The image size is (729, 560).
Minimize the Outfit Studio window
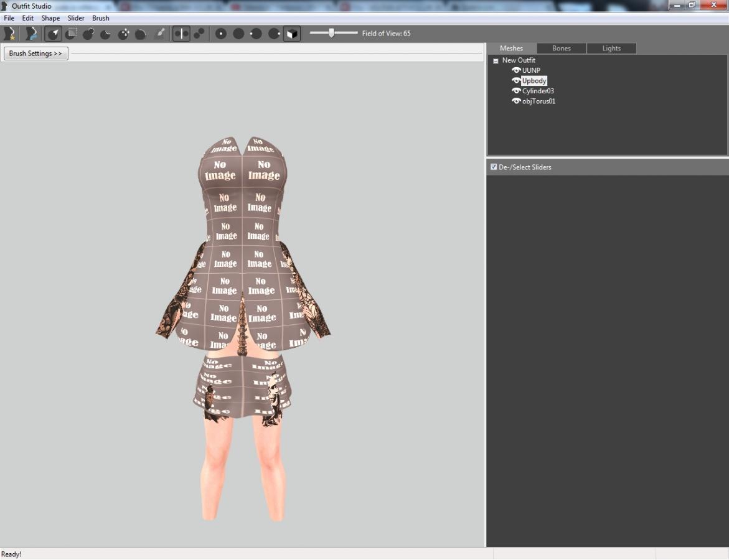tap(677, 5)
